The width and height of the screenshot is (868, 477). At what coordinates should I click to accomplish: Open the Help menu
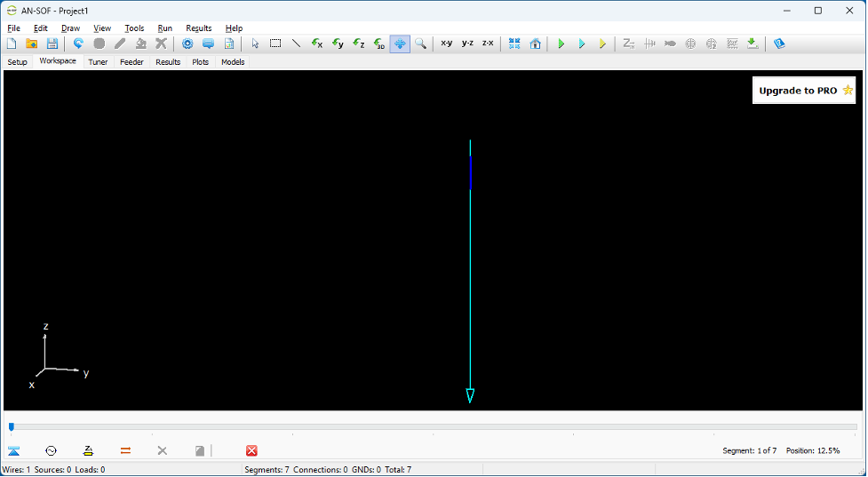tap(234, 28)
